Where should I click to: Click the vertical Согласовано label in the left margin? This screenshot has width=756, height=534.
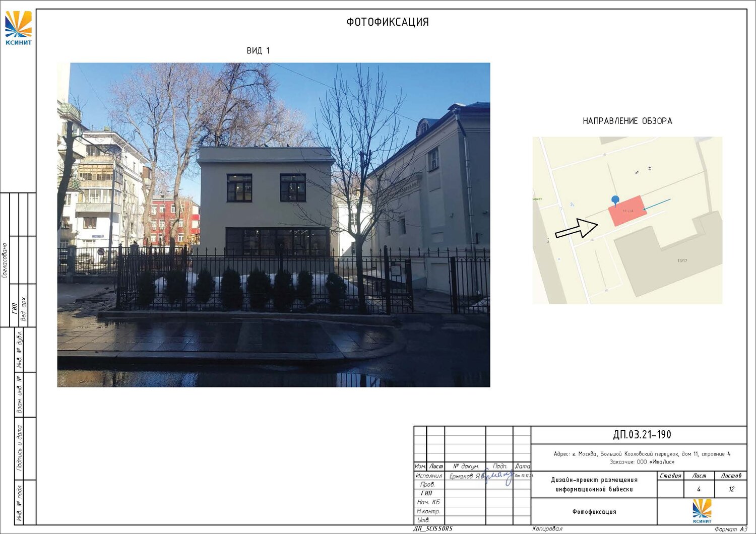tap(5, 260)
